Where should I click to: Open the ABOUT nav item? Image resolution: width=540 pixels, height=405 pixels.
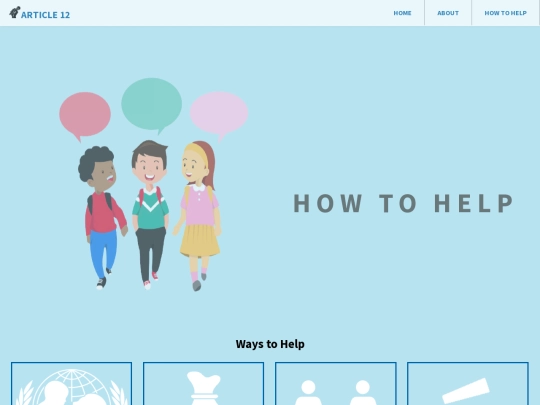pyautogui.click(x=448, y=13)
